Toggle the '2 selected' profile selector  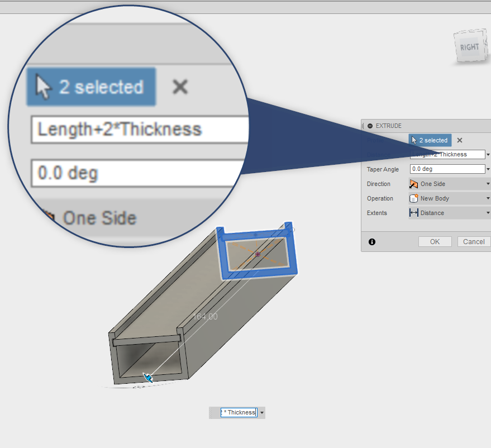pyautogui.click(x=430, y=140)
